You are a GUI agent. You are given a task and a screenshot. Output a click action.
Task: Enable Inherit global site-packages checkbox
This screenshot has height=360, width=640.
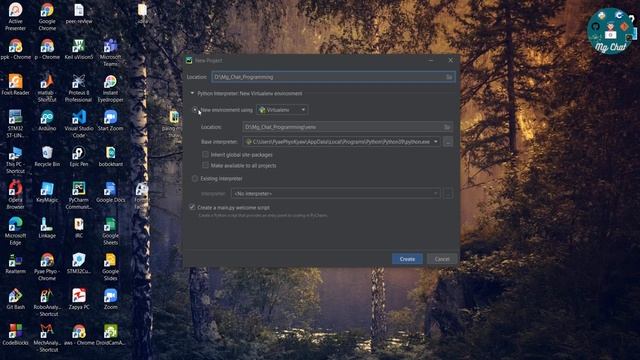point(205,154)
